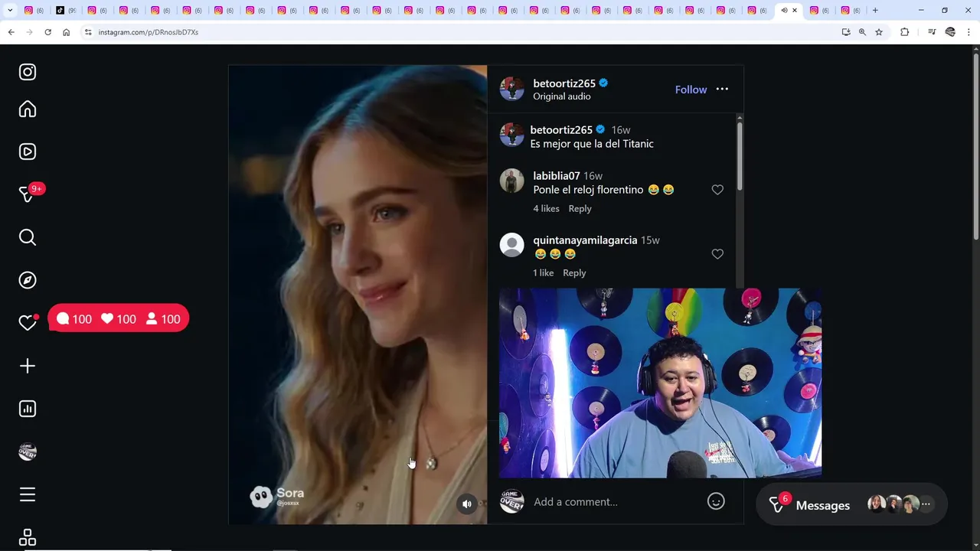Close the active tab
The height and width of the screenshot is (551, 980).
794,10
